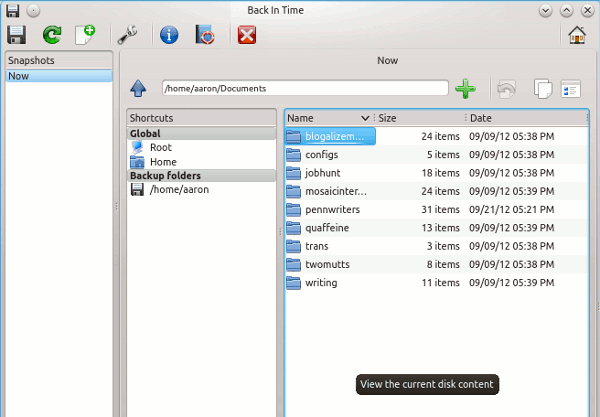Viewport: 600px width, 417px height.
Task: Click the Snapshots column header
Action: 59,60
